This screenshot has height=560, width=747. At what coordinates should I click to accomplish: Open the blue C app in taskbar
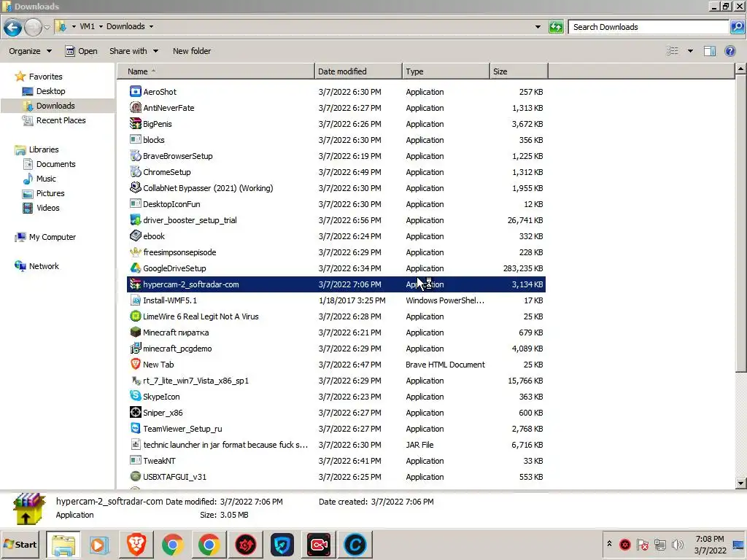coord(355,544)
